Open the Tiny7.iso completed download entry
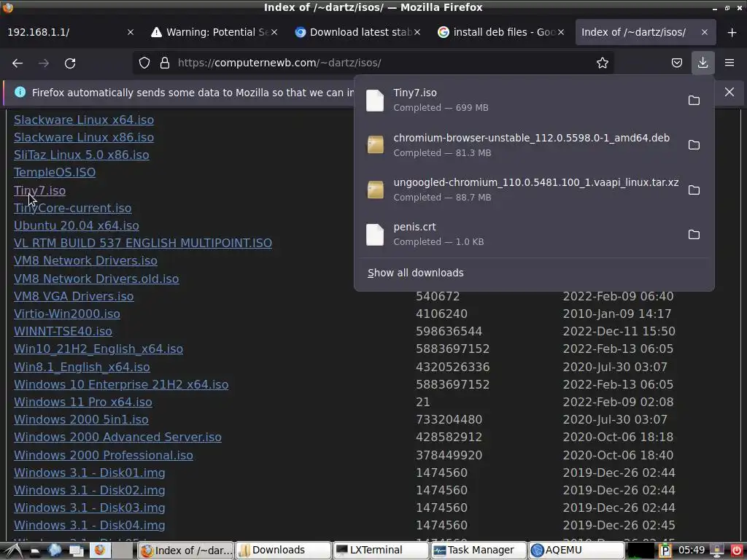747x560 pixels. point(519,100)
